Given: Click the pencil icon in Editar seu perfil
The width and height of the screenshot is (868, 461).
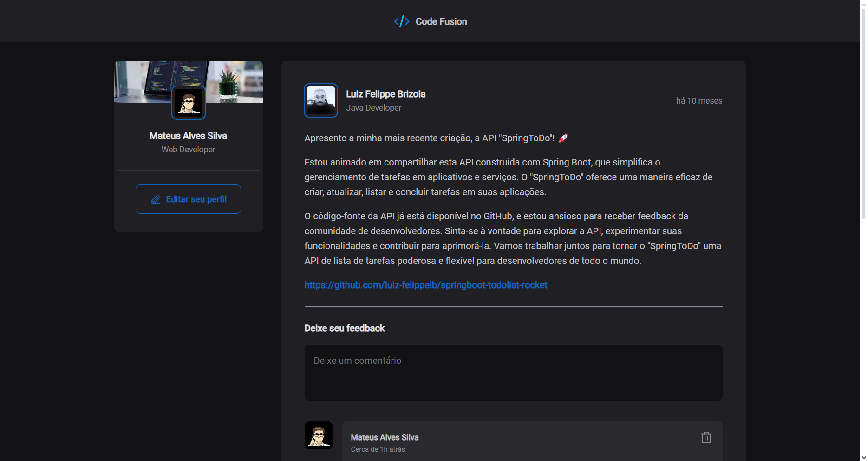Looking at the screenshot, I should 156,199.
